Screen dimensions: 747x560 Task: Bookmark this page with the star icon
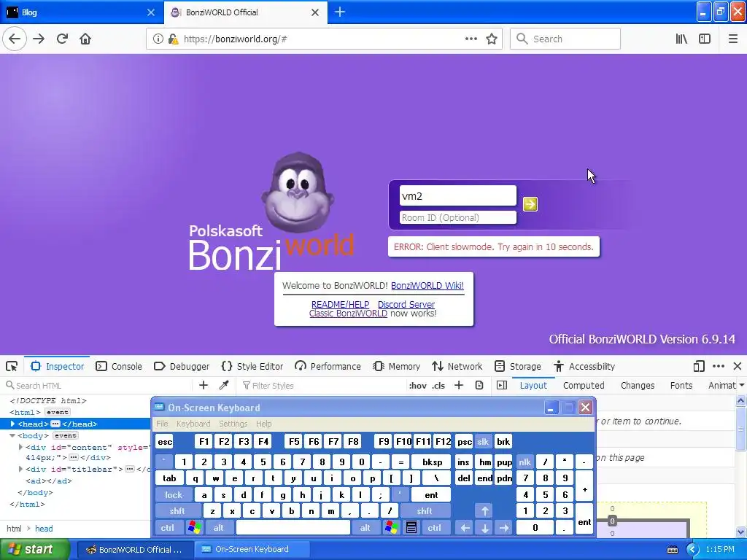click(x=492, y=39)
